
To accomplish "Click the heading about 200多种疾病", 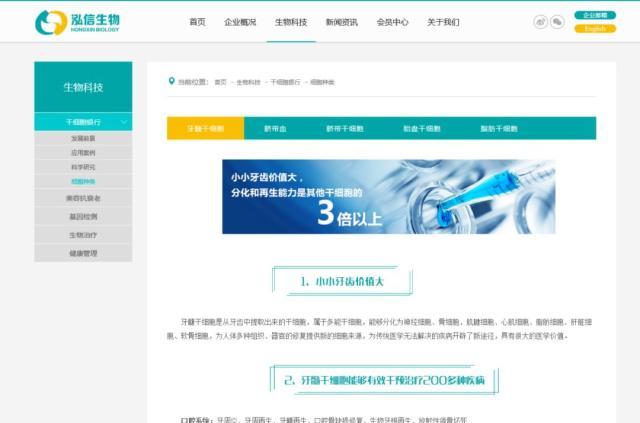I will pos(384,380).
